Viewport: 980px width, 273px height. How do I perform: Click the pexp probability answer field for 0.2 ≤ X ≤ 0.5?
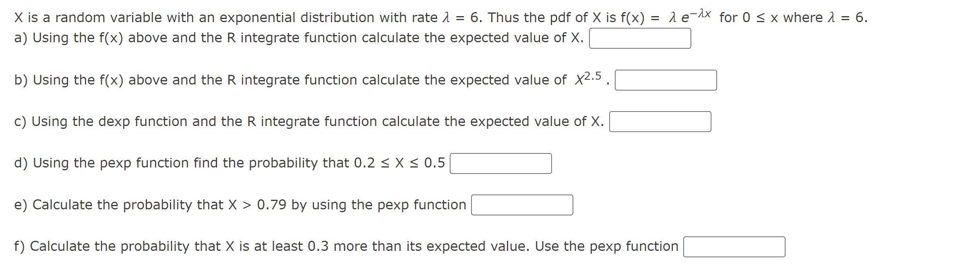pyautogui.click(x=502, y=163)
